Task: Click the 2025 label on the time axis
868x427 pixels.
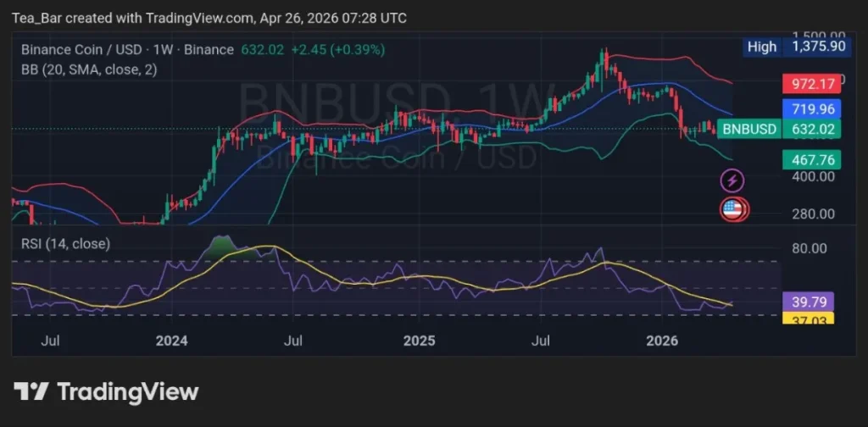Action: click(419, 341)
